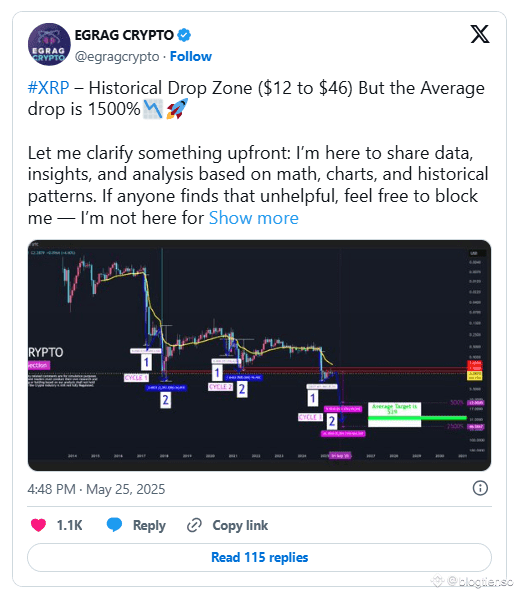
Task: Like the tweet with the heart icon
Action: (38, 525)
